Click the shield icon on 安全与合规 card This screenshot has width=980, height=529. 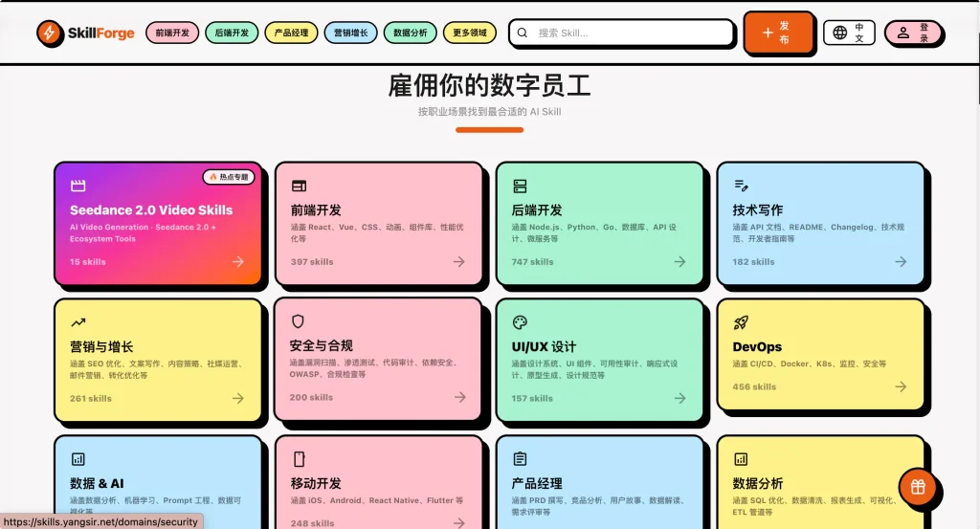(298, 321)
